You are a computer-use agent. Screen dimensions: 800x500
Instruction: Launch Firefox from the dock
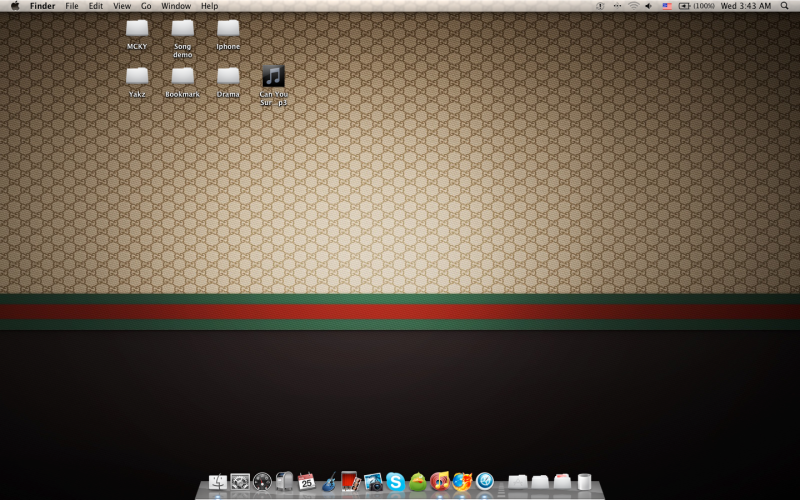tap(462, 482)
